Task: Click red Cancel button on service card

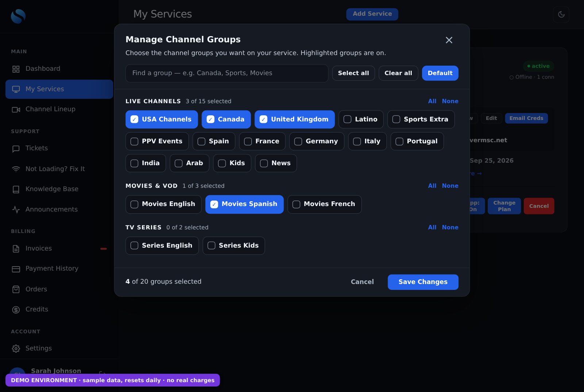Action: [x=539, y=206]
